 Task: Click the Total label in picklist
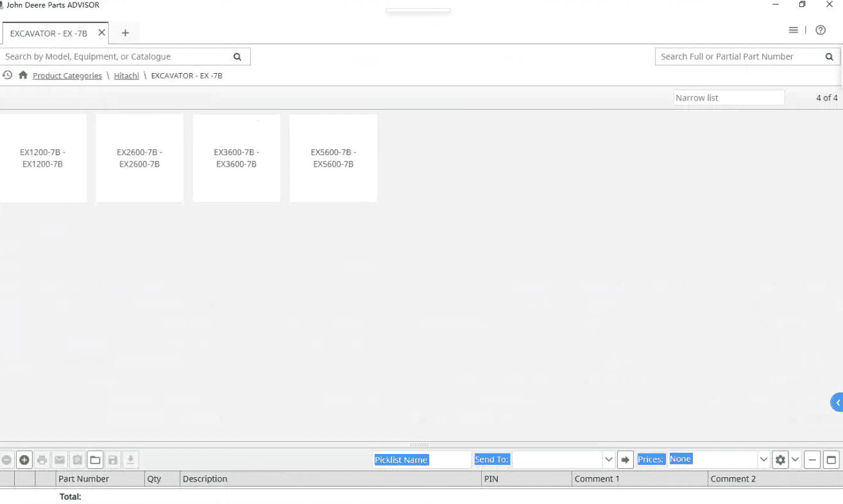pos(71,496)
